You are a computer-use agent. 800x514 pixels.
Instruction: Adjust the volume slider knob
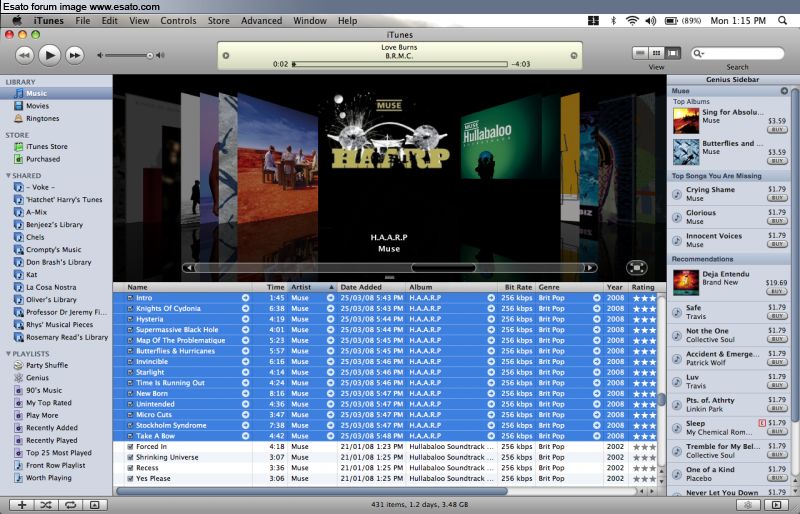pyautogui.click(x=149, y=55)
